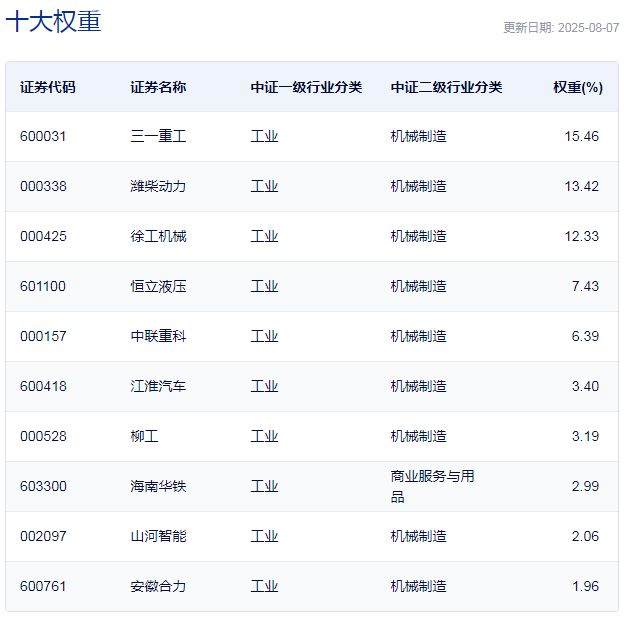
Task: Click weight value 2.06
Action: [585, 536]
